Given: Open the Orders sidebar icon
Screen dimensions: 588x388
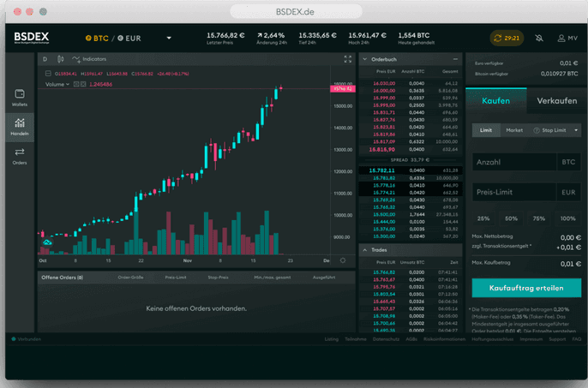Looking at the screenshot, I should (19, 155).
